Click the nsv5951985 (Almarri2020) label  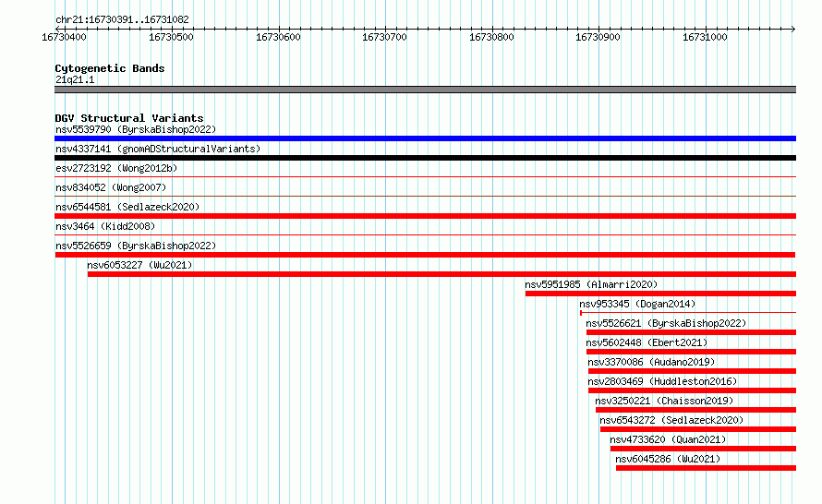point(591,284)
